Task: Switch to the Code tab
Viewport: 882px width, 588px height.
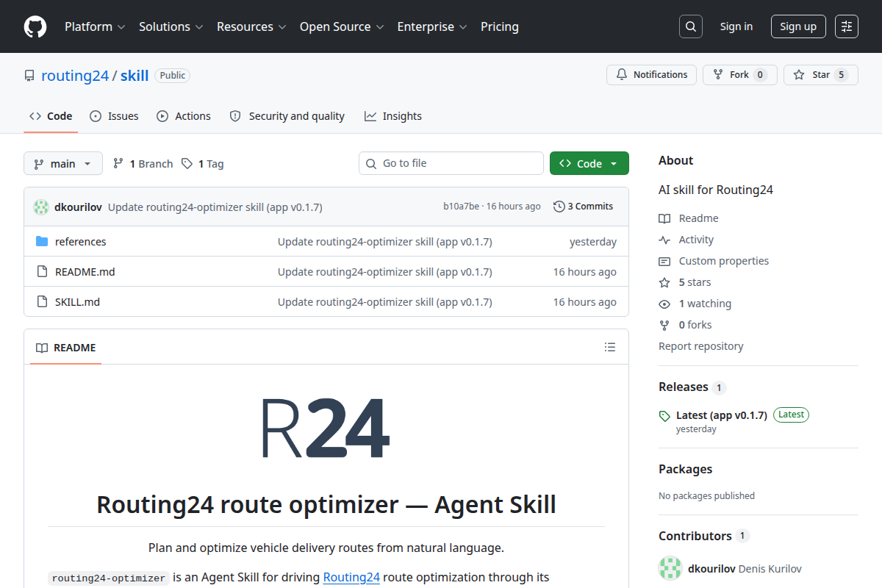Action: click(51, 116)
